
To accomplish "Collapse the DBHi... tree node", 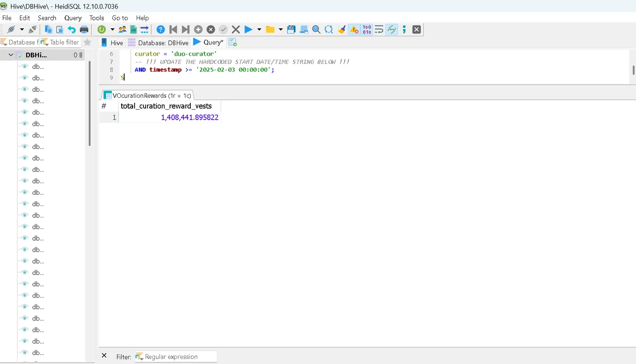I will coord(10,55).
